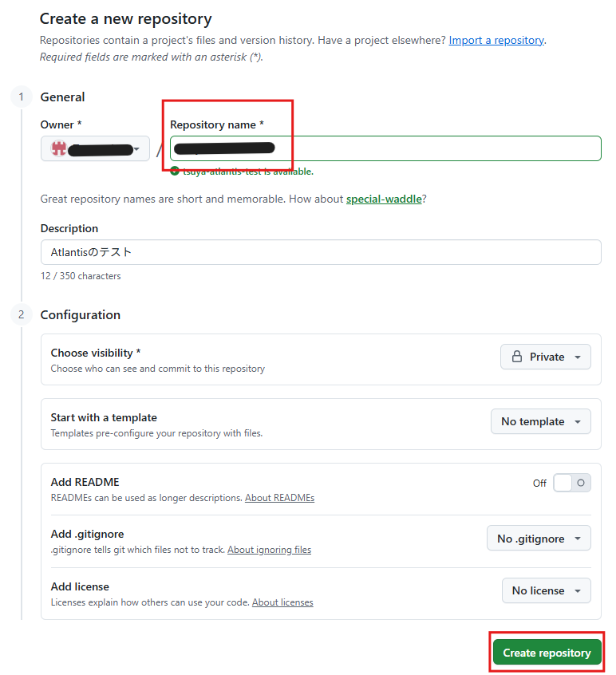Use the special-waddle name suggestion
Screen dimensions: 616x675
(x=384, y=199)
